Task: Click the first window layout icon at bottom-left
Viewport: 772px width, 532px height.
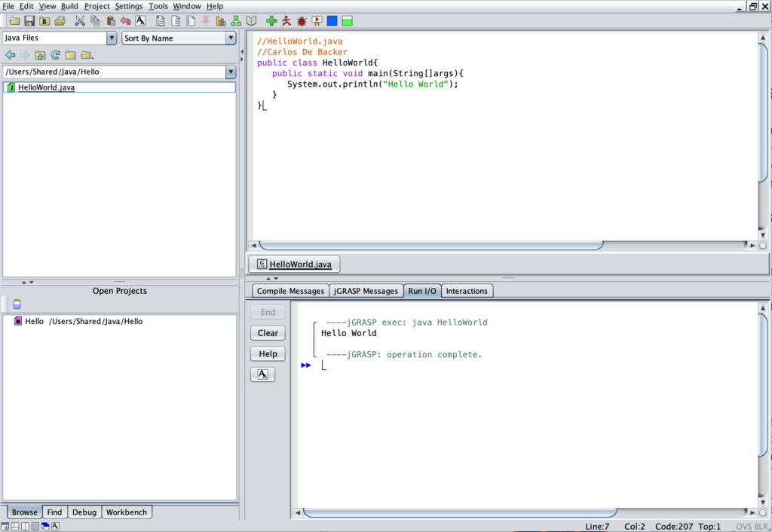Action: (5, 527)
